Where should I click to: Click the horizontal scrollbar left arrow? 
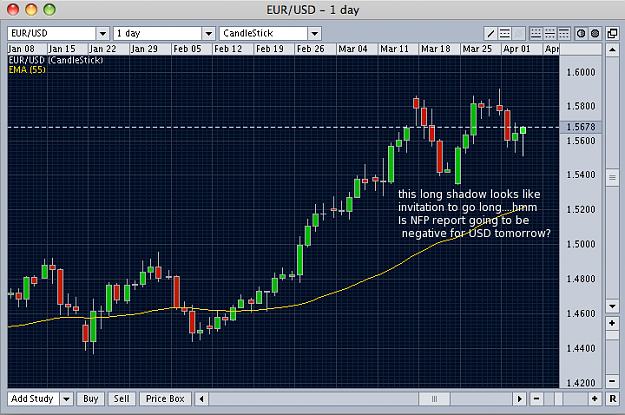coord(201,399)
